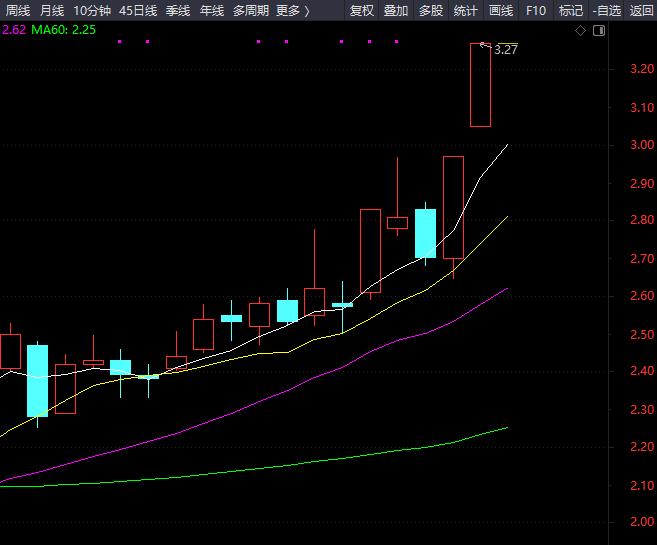The height and width of the screenshot is (545, 657).
Task: Click 叠加 overlay button
Action: pos(396,10)
